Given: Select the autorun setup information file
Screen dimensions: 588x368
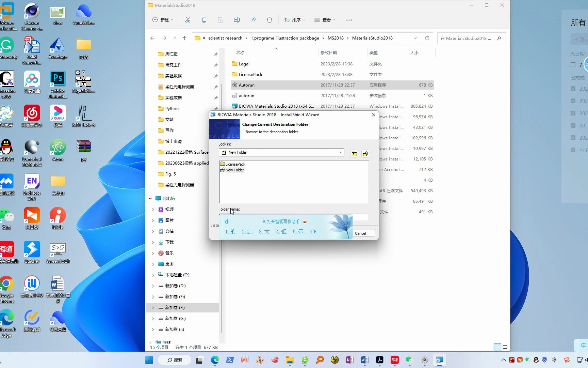Looking at the screenshot, I should pyautogui.click(x=332, y=96).
